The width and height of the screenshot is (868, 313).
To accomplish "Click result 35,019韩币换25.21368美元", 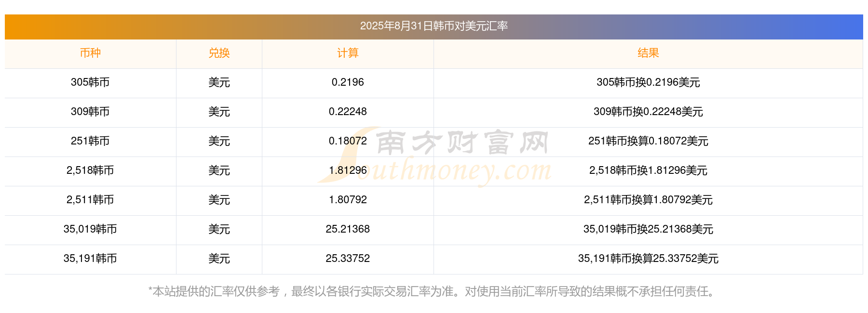I will tap(648, 229).
